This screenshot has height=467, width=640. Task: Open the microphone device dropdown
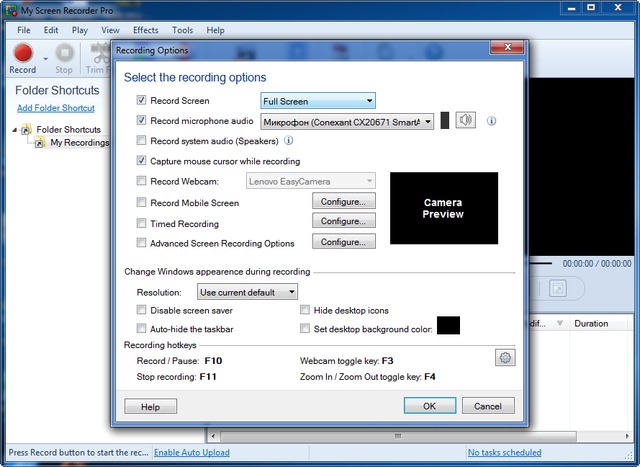(347, 121)
